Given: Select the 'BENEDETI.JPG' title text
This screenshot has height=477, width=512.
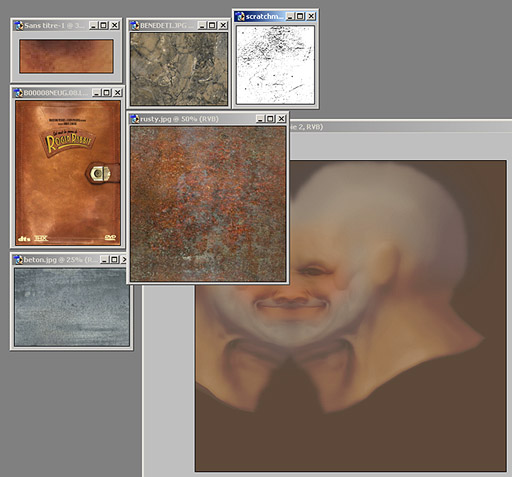Looking at the screenshot, I should click(163, 26).
